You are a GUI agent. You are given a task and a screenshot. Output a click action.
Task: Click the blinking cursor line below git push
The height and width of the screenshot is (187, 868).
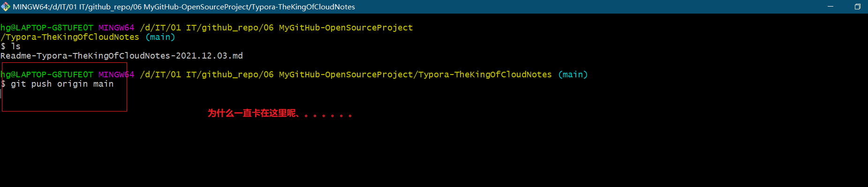tap(1, 93)
